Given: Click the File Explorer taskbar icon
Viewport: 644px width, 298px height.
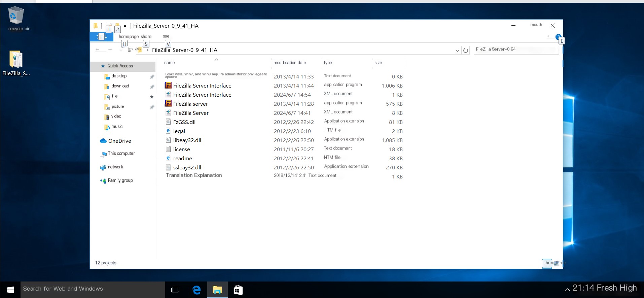Looking at the screenshot, I should point(217,290).
